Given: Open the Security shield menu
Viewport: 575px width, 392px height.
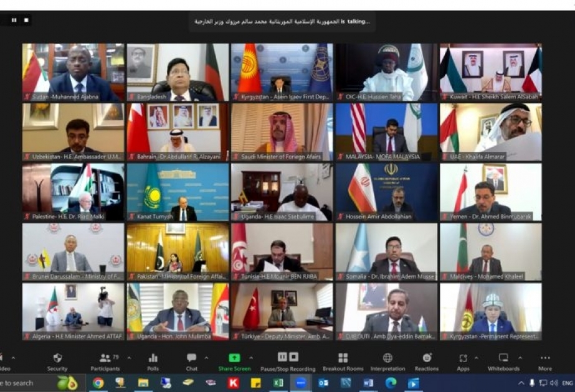Looking at the screenshot, I should (x=57, y=362).
